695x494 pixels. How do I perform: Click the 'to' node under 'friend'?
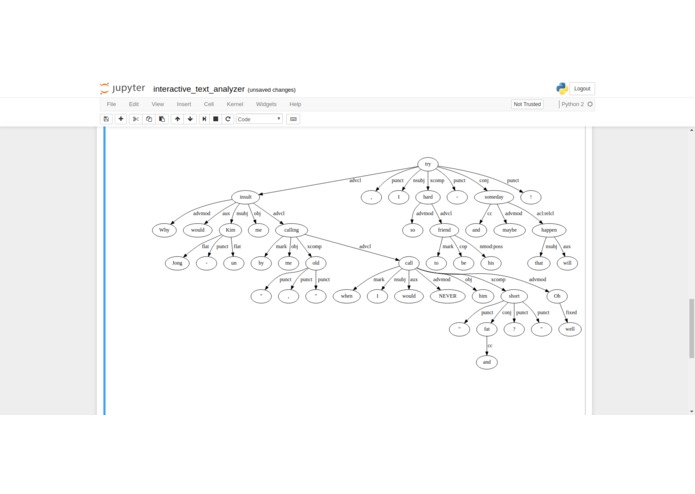[x=436, y=263]
